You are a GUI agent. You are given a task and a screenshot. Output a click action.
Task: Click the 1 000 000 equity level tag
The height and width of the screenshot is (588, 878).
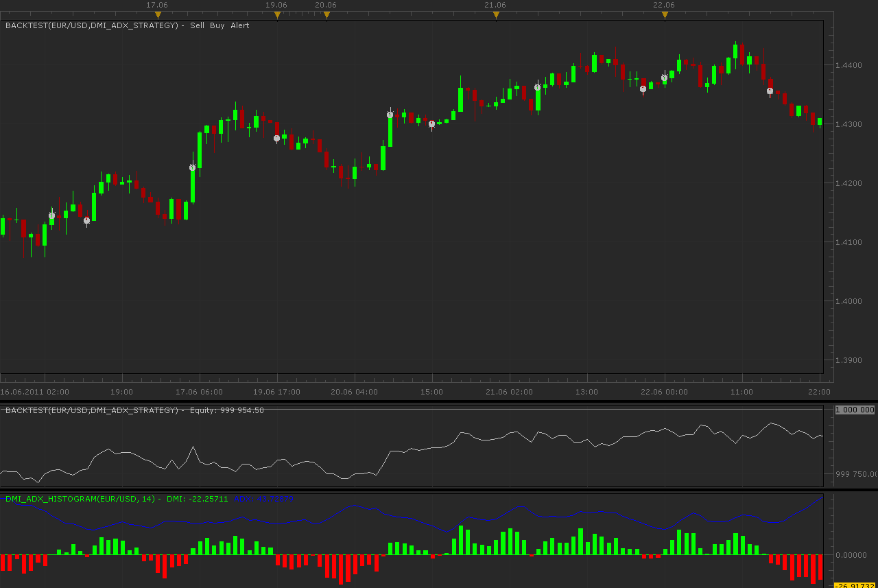coord(855,410)
